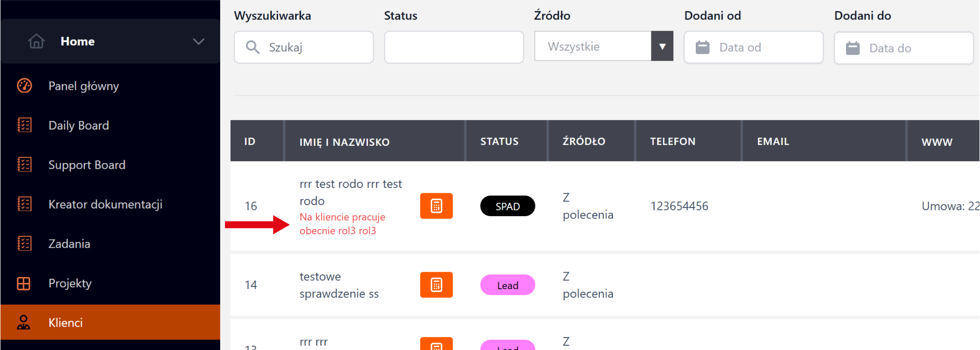Click the Zadania checklist icon
Viewport: 980px width, 350px height.
tap(24, 244)
